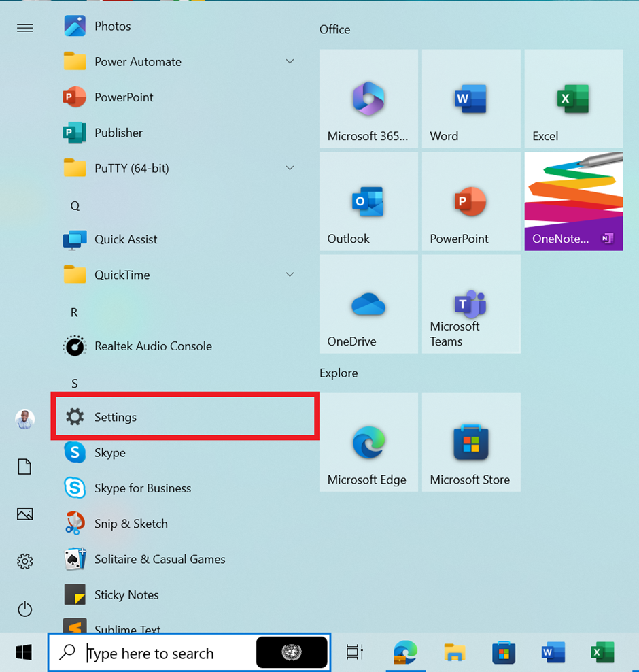The image size is (639, 672).
Task: Open Settings from the app list
Action: (185, 416)
